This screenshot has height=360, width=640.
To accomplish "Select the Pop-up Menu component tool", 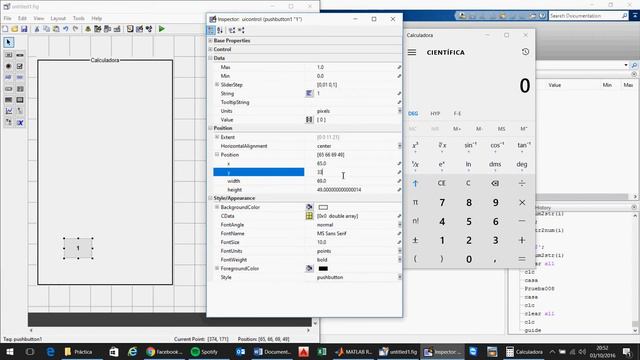I will coord(9,89).
